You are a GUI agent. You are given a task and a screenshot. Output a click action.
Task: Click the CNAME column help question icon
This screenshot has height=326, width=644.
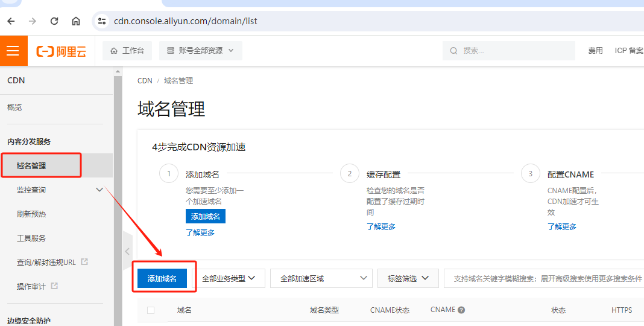461,310
